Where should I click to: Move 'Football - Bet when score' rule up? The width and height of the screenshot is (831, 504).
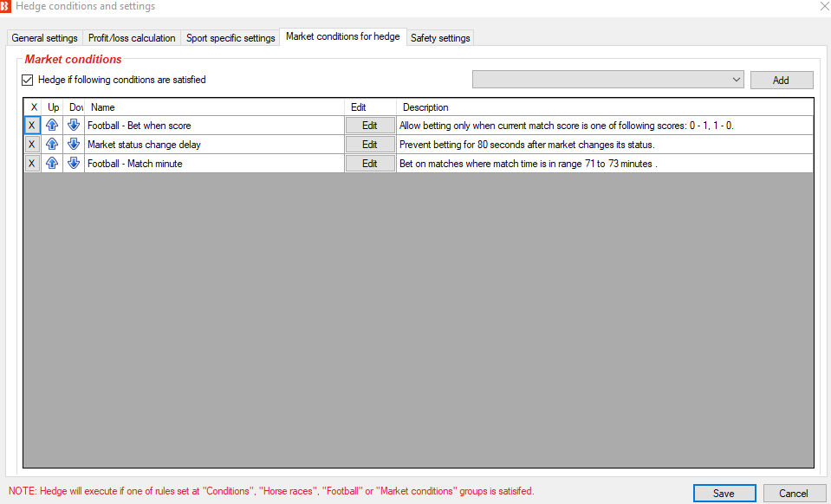coord(52,126)
